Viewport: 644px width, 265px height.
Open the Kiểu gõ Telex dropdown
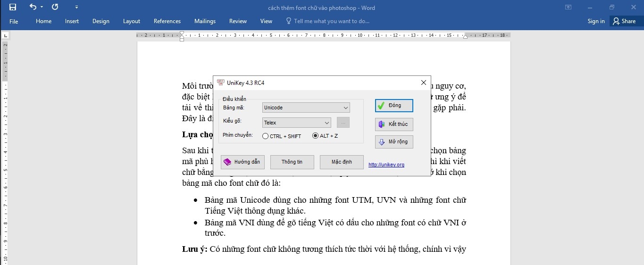(x=296, y=123)
